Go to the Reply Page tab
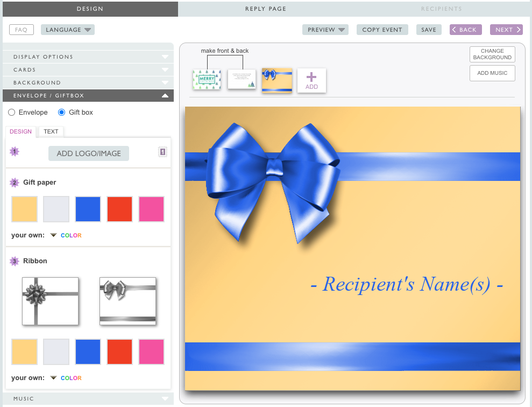The image size is (532, 407). [x=266, y=9]
